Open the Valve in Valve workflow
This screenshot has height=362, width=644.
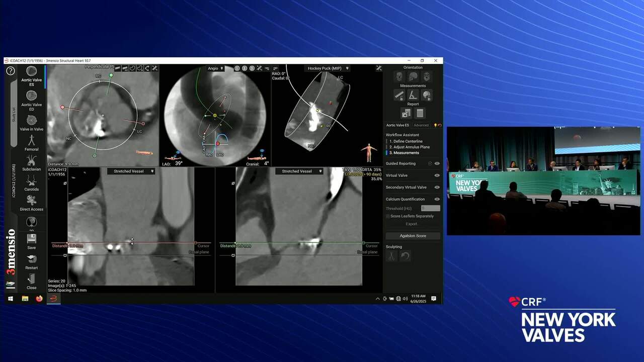tap(31, 123)
